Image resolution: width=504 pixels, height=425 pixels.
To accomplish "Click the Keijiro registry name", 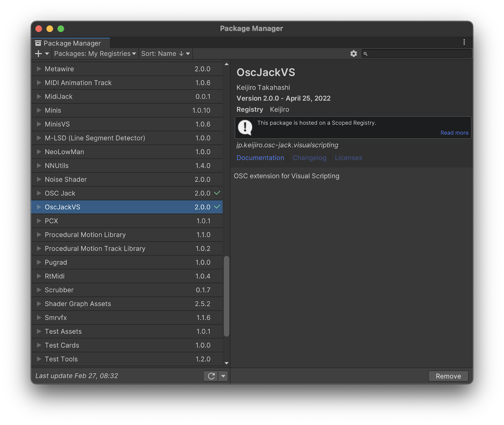I will click(x=279, y=110).
